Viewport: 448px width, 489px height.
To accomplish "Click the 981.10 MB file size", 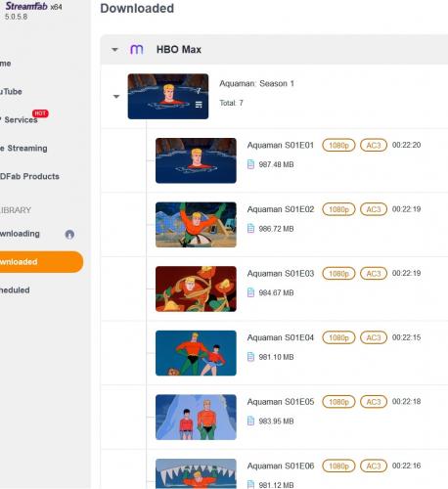I will point(276,357).
